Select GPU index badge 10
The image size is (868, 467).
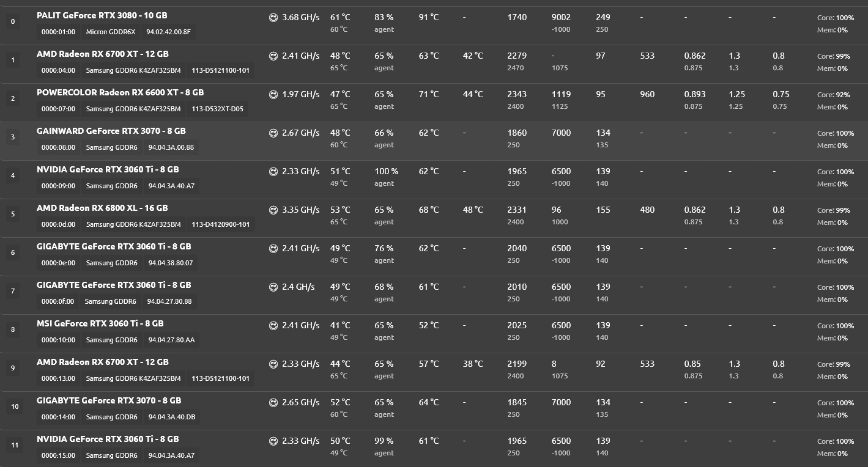[x=15, y=406]
